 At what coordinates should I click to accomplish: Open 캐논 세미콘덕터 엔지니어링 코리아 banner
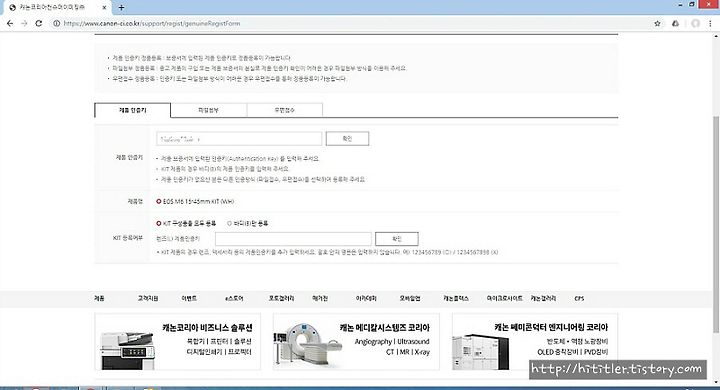point(535,341)
